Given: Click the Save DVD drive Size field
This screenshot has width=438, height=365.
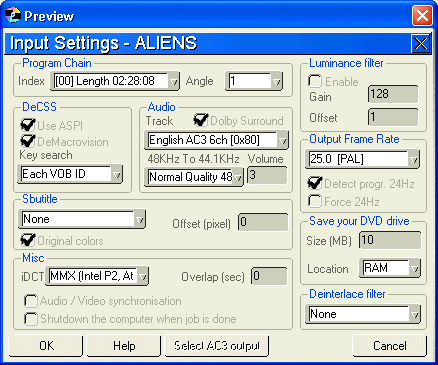Looking at the screenshot, I should 390,240.
